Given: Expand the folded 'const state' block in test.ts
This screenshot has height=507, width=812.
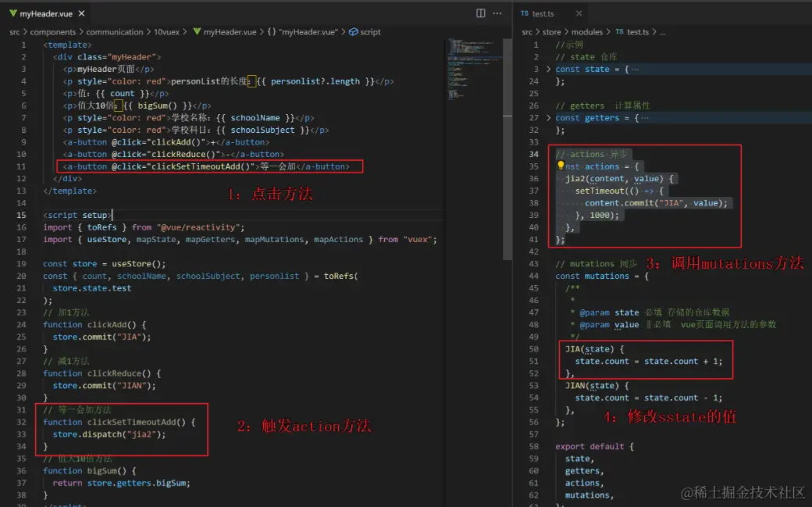Looking at the screenshot, I should pos(548,69).
